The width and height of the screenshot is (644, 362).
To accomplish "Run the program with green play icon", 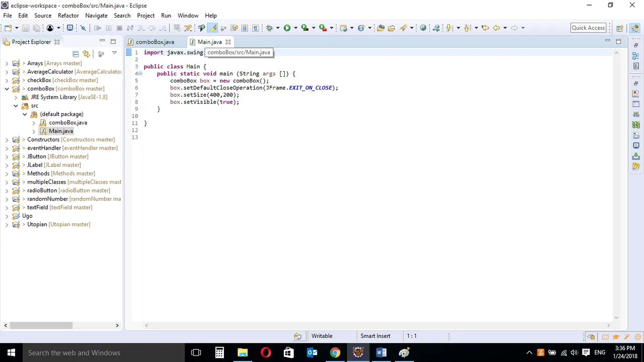I will 287,28.
